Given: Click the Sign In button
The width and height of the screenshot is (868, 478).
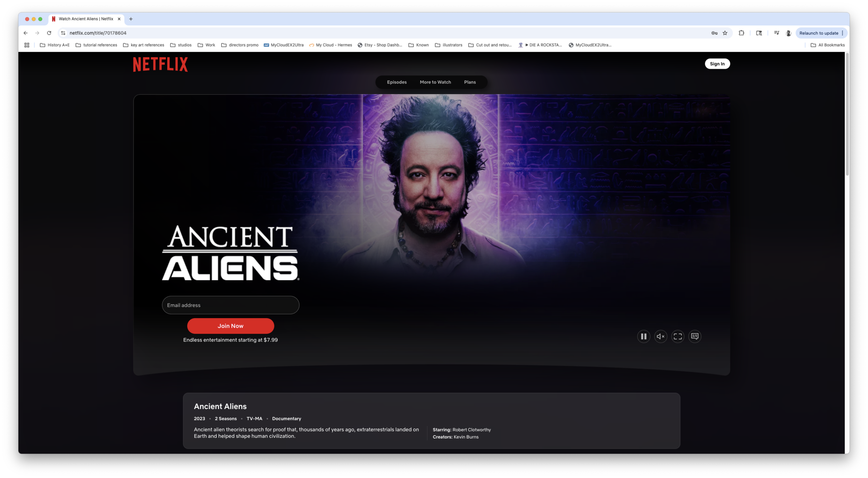Looking at the screenshot, I should 717,64.
